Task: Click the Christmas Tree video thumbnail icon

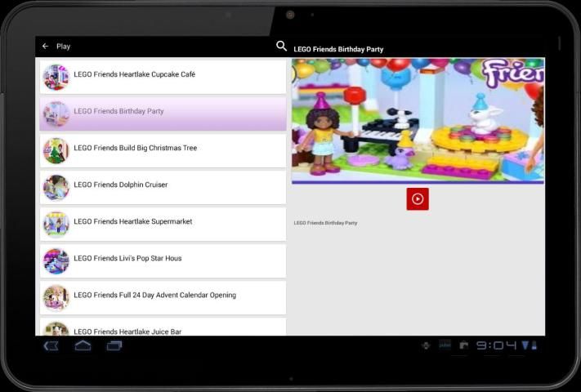Action: 56,150
